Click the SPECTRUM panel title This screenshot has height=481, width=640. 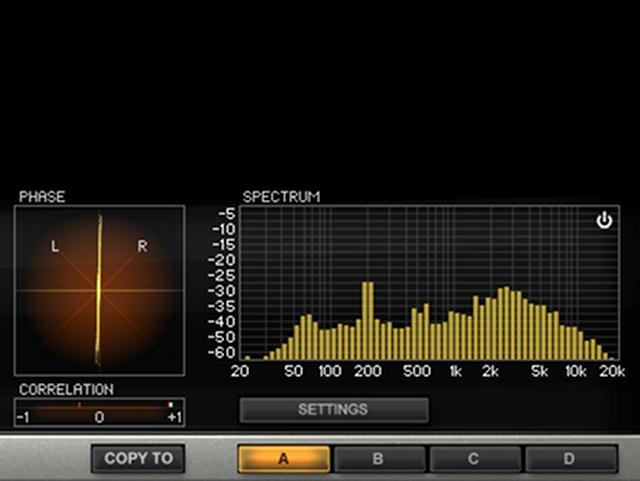(x=282, y=197)
